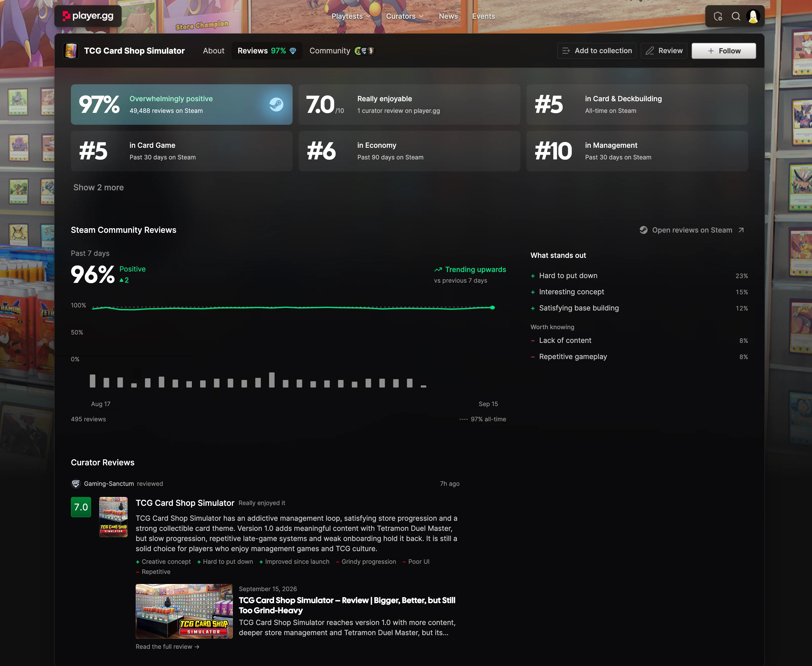Screen dimensions: 812x666
Task: Open the settings shield icon in header
Action: 718,16
